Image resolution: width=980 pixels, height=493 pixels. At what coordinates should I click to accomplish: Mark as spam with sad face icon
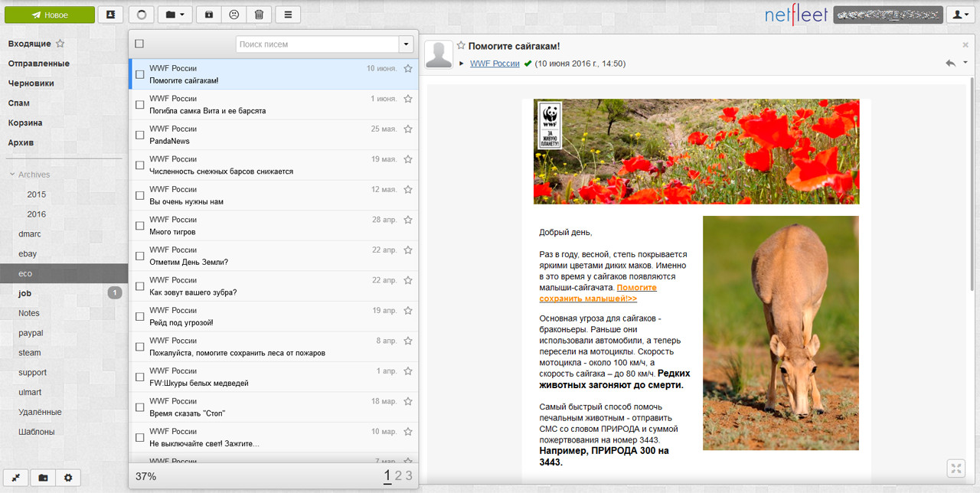point(234,15)
